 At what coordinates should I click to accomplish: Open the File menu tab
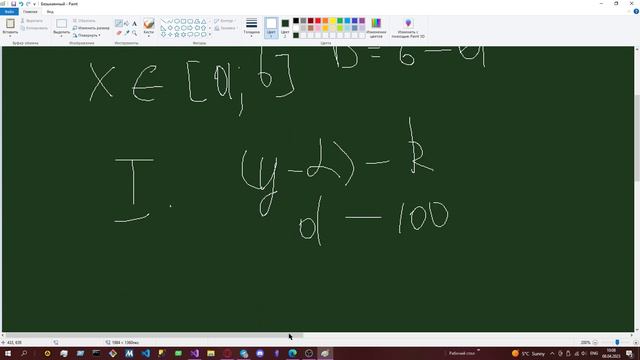pos(9,11)
